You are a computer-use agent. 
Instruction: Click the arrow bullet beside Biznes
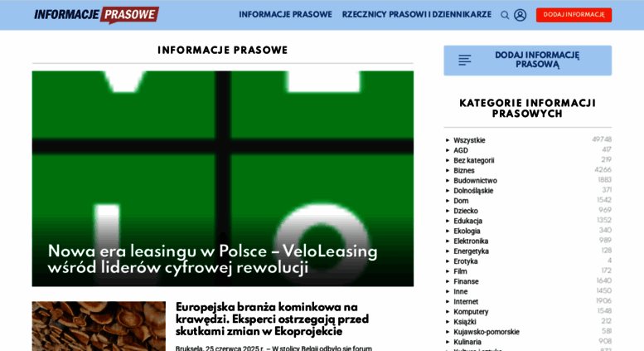tap(448, 171)
